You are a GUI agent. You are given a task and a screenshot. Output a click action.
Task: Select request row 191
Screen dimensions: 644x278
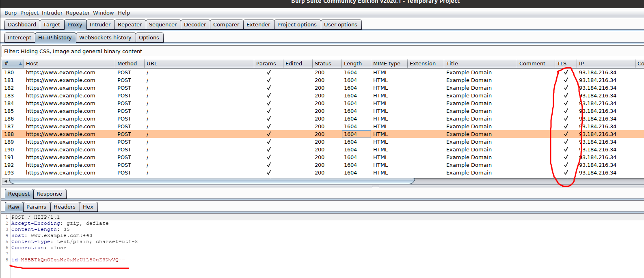[x=323, y=157]
